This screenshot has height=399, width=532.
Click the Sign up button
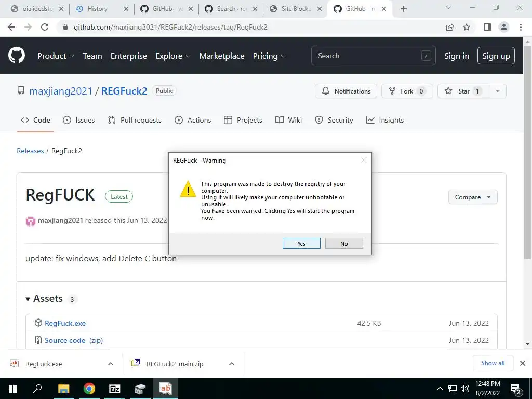496,56
